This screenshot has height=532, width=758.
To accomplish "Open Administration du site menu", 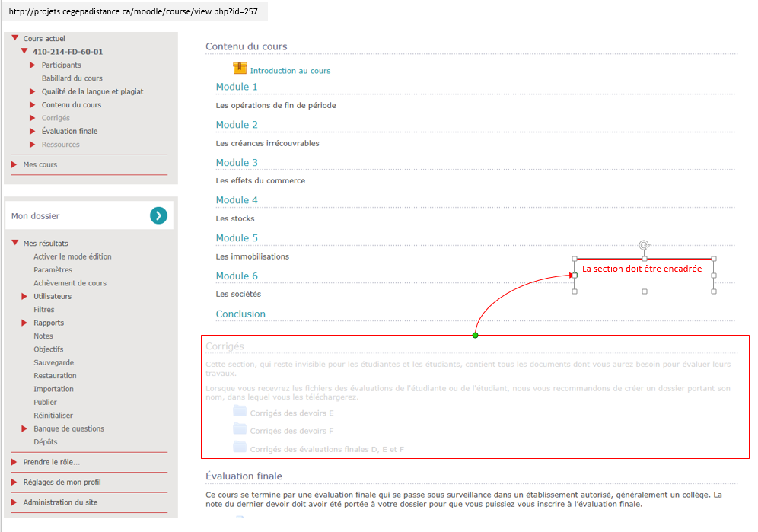I will (x=60, y=502).
